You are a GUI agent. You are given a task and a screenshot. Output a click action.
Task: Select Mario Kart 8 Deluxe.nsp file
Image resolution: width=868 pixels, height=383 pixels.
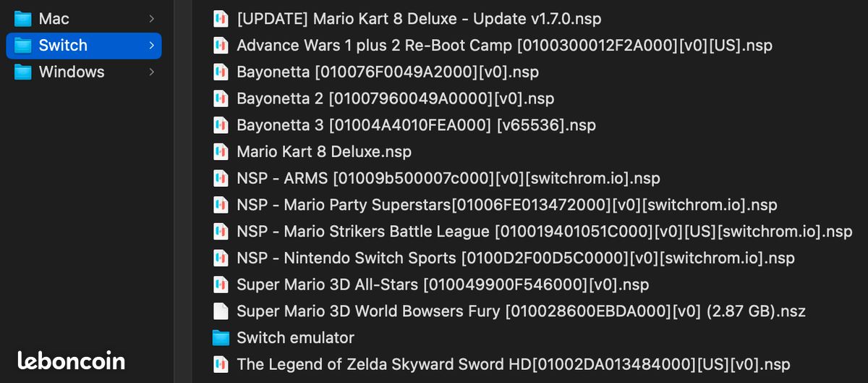point(324,152)
